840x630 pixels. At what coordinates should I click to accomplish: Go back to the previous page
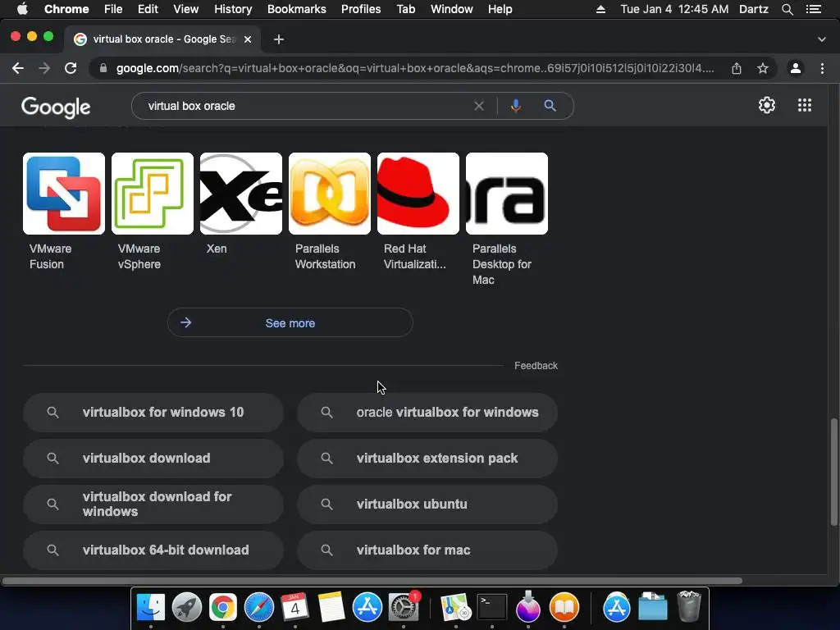(x=18, y=68)
